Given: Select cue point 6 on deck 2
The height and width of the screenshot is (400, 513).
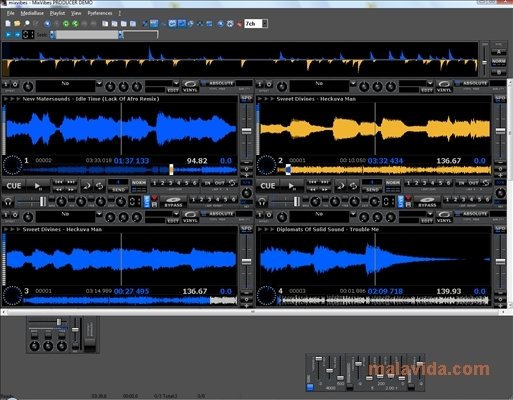Looking at the screenshot, I should coord(449,183).
